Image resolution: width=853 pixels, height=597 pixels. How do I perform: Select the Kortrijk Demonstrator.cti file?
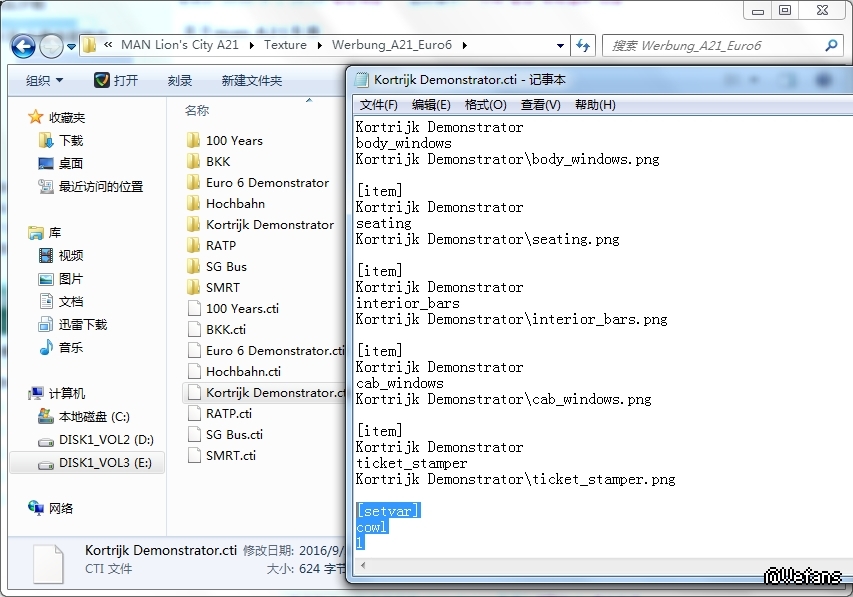click(x=266, y=392)
